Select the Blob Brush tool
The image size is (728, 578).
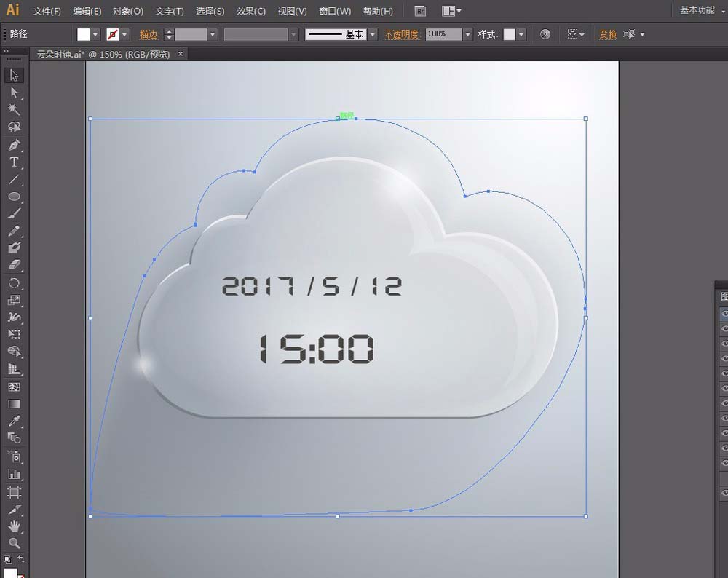(14, 248)
